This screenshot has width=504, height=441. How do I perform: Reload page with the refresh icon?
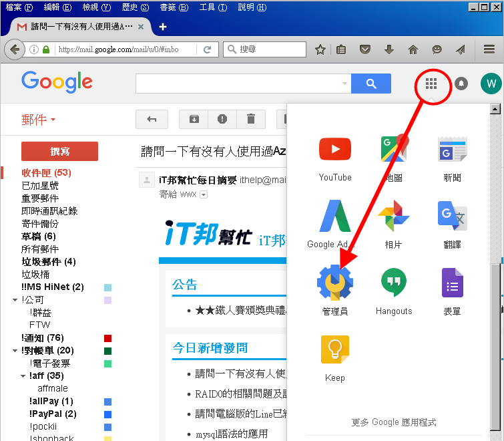pos(208,49)
